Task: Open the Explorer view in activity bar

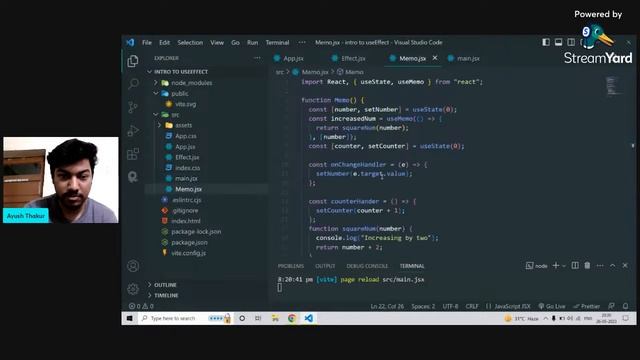Action: point(133,61)
